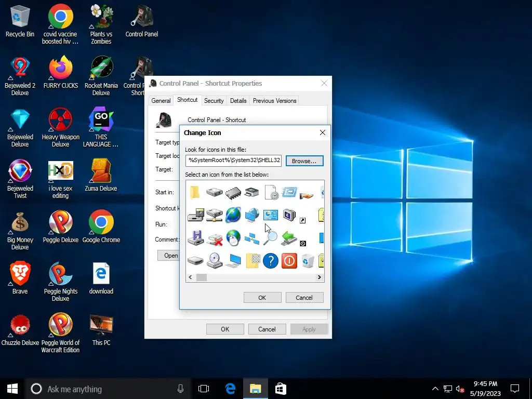Screen dimensions: 532x399
Task: Select the disconnected drive icon with red X
Action: [x=215, y=239]
